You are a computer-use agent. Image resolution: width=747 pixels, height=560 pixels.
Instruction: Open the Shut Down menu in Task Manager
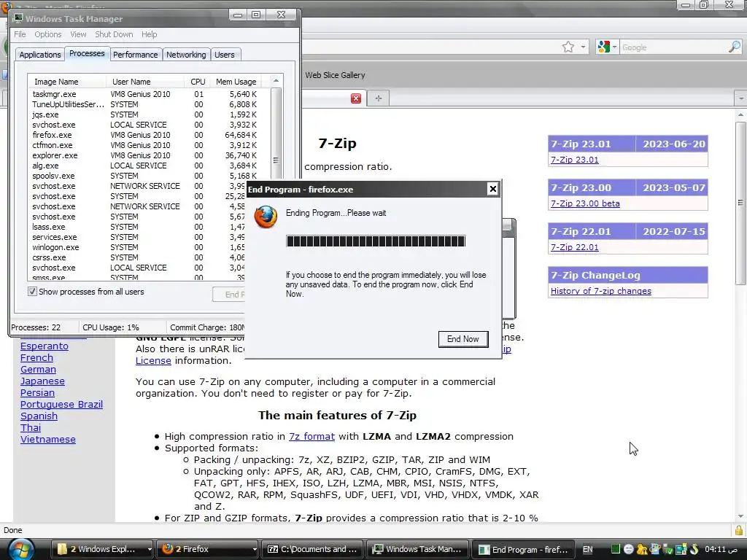click(114, 34)
